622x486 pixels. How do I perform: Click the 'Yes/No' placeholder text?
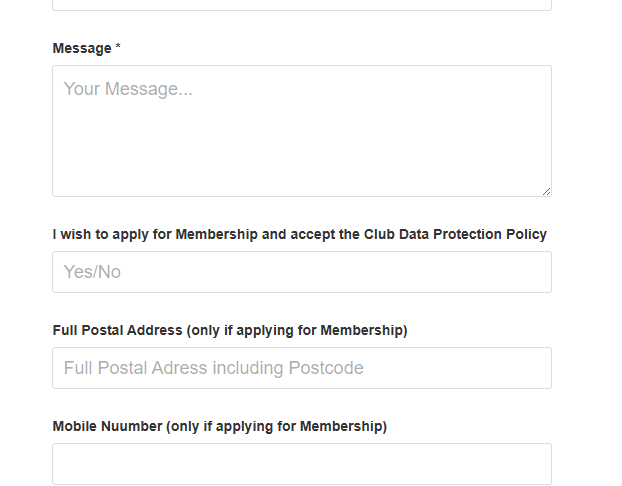point(92,272)
